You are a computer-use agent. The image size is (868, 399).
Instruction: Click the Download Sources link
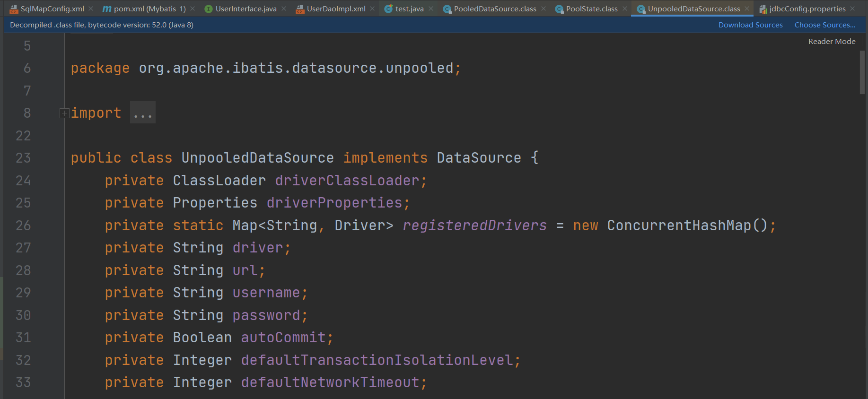[750, 25]
